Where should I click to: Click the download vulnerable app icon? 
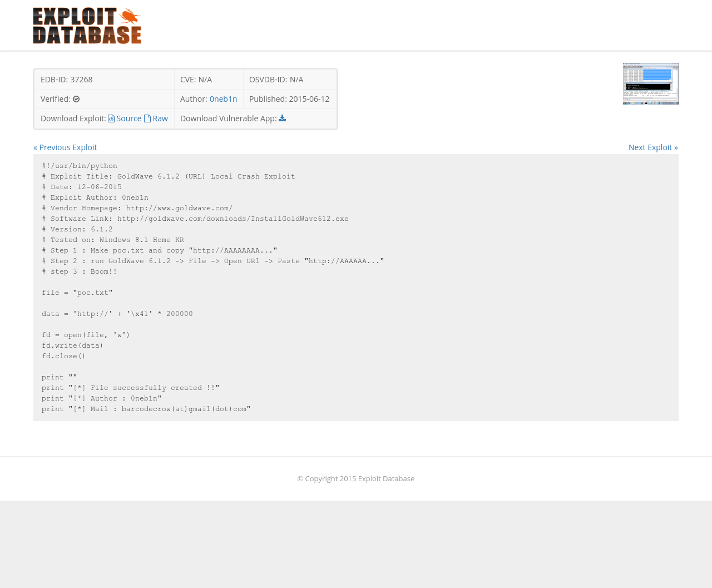(x=282, y=118)
